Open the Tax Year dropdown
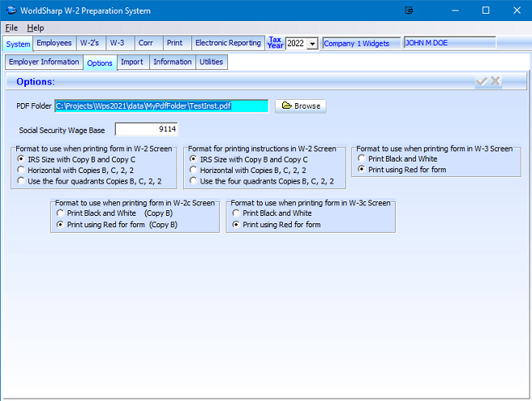532x401 pixels. tap(312, 44)
